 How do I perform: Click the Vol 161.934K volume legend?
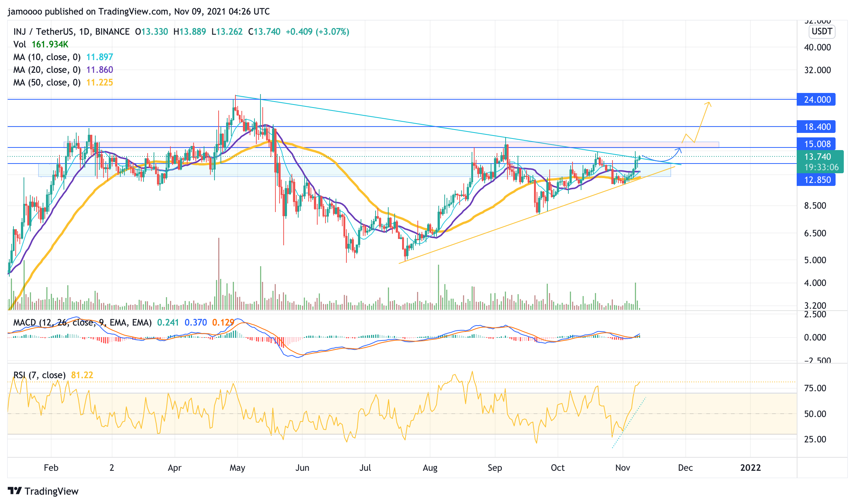[41, 44]
